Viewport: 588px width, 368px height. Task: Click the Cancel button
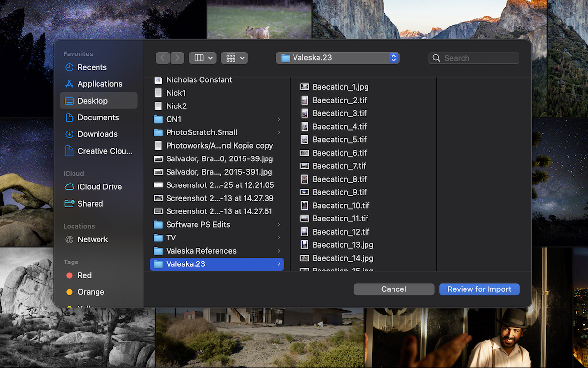(x=393, y=289)
